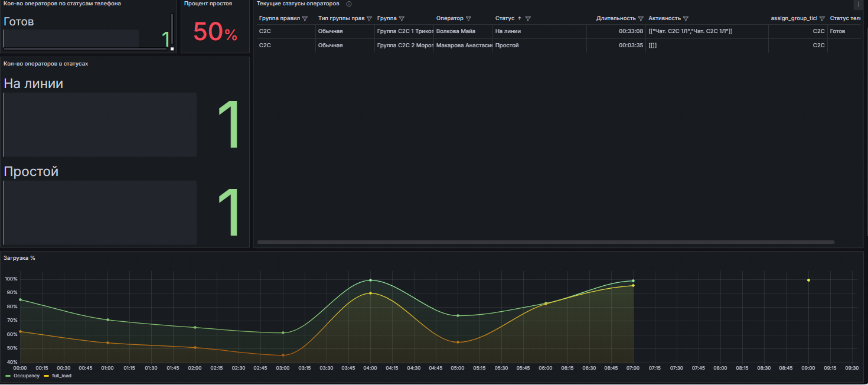Screen dimensions: 868x385
Task: Open filter for Группа правил column
Action: pyautogui.click(x=305, y=18)
